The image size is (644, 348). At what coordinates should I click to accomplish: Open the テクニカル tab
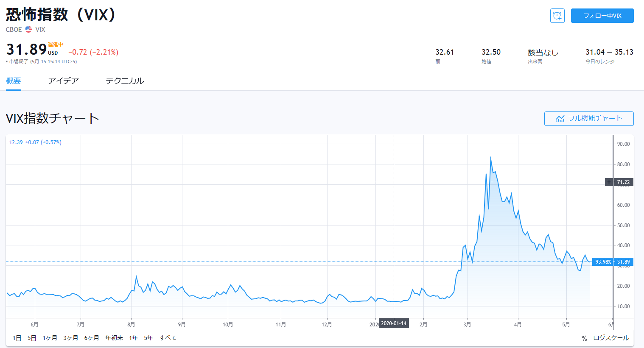tap(125, 81)
